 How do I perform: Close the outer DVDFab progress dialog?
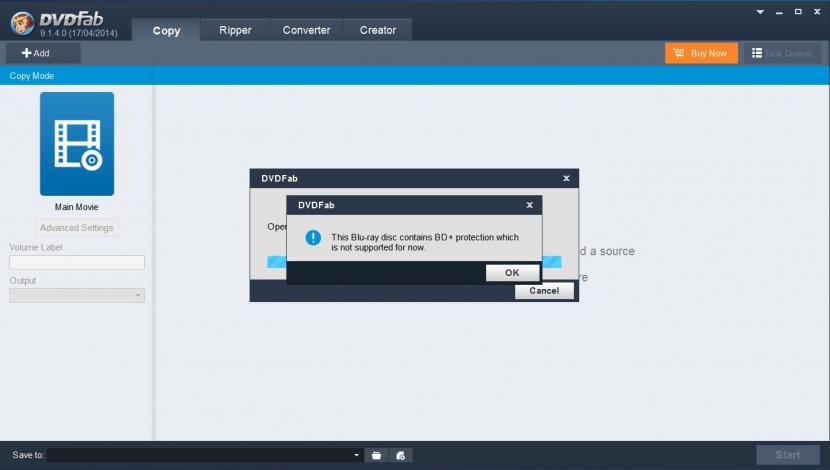[566, 178]
